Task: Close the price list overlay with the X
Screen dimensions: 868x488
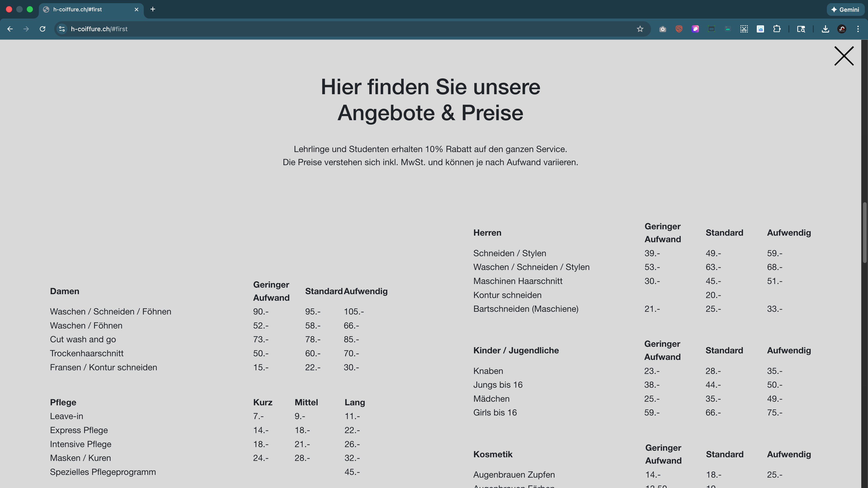Action: coord(844,56)
